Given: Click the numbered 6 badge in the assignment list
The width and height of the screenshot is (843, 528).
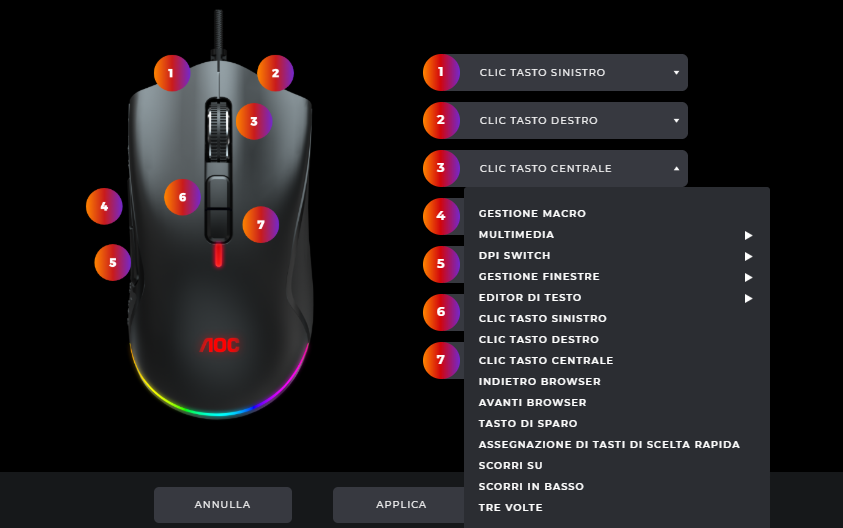Looking at the screenshot, I should click(441, 312).
